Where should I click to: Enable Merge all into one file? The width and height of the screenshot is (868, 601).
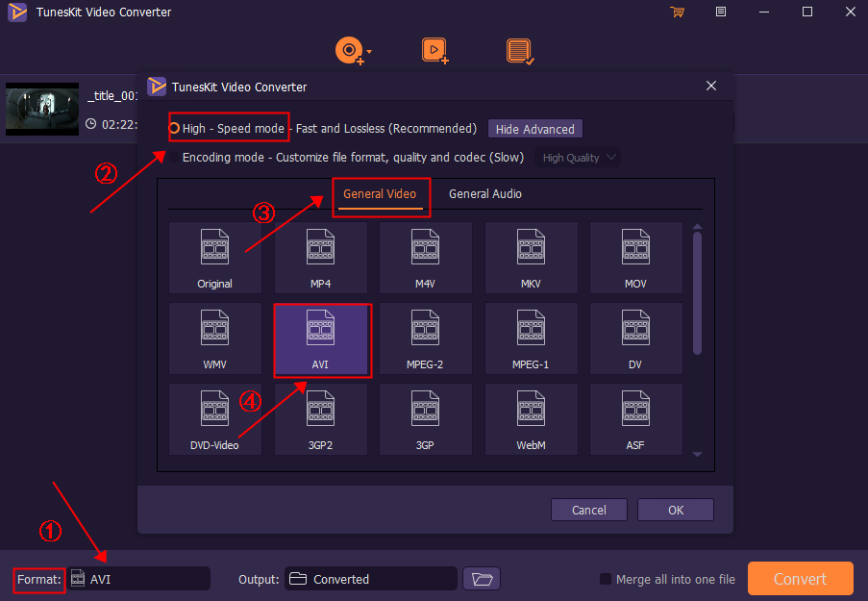point(606,579)
